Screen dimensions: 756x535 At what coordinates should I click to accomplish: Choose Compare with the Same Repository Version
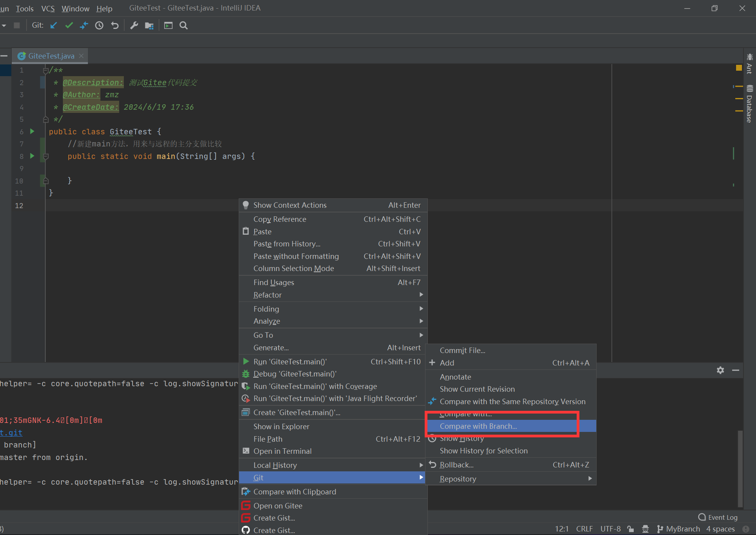511,401
